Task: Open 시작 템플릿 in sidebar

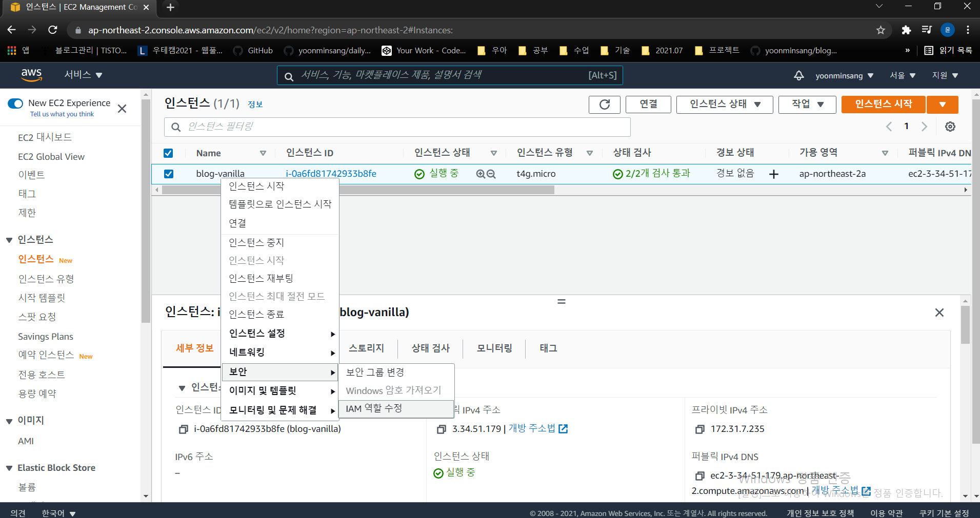Action: click(42, 298)
